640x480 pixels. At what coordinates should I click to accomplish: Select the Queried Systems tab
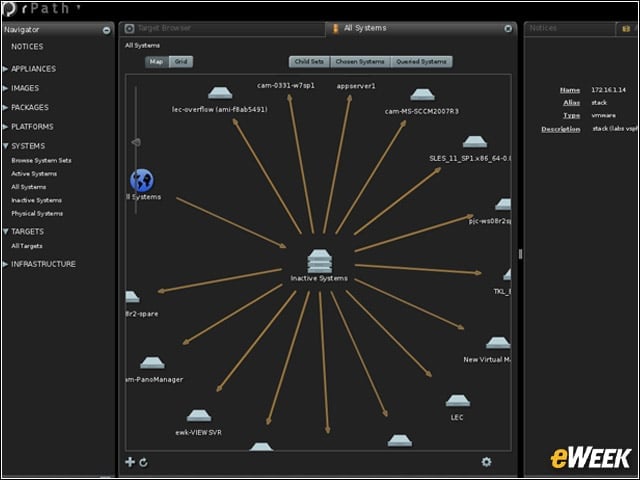pos(422,62)
